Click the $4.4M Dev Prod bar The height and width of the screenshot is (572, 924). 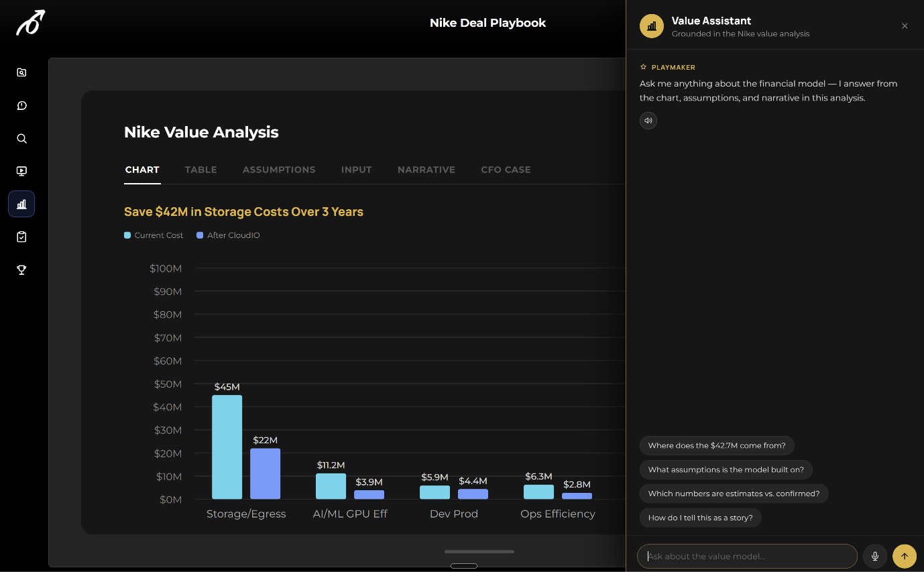click(473, 494)
